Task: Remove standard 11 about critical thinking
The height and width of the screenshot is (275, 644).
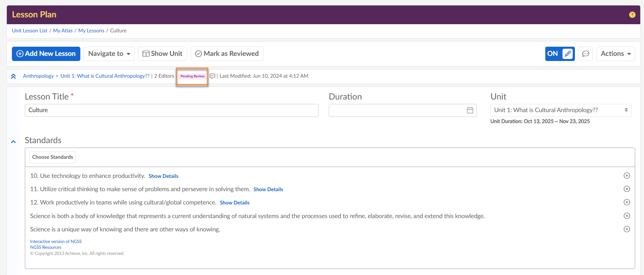Action: 627,189
